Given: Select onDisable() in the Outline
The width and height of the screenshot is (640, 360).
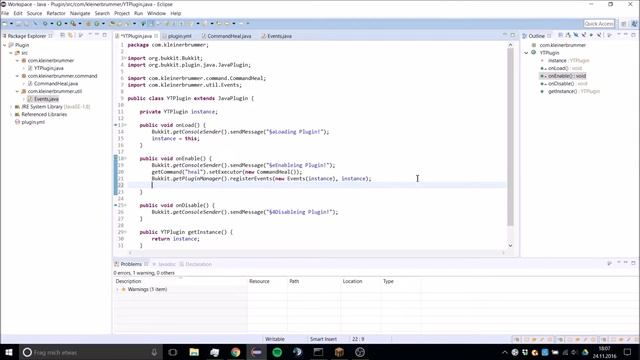Looking at the screenshot, I should click(561, 83).
